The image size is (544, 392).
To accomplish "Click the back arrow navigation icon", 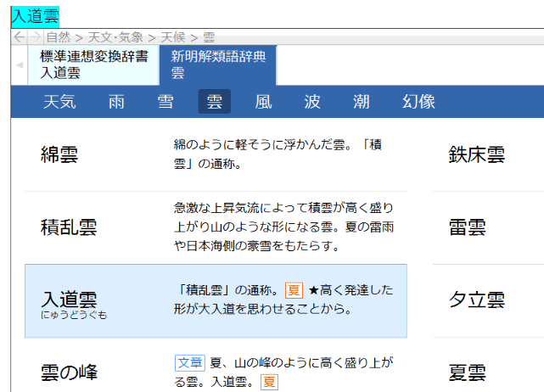I will coord(19,36).
